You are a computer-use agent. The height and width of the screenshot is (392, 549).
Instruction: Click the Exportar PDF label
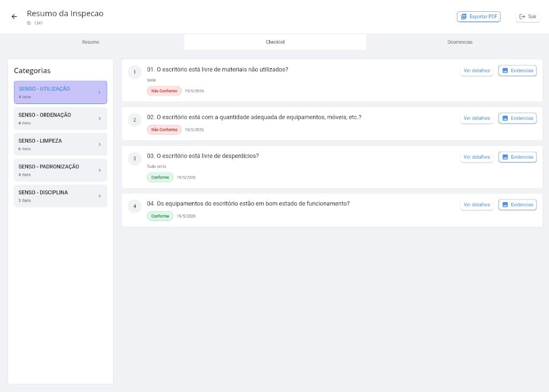tap(483, 17)
